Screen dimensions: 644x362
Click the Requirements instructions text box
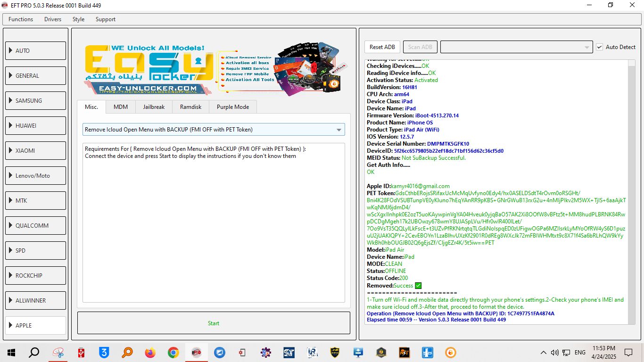tap(214, 222)
